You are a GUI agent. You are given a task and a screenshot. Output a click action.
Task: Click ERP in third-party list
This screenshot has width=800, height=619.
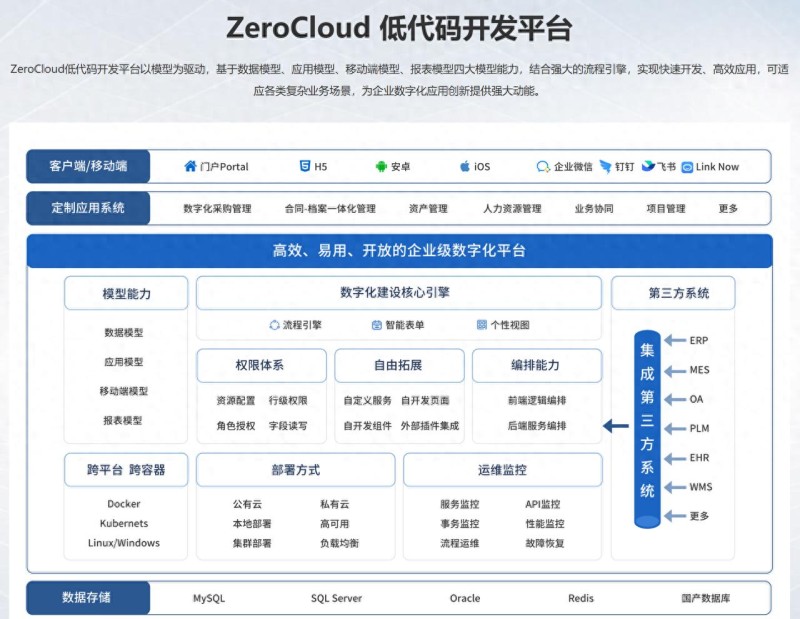tap(698, 340)
